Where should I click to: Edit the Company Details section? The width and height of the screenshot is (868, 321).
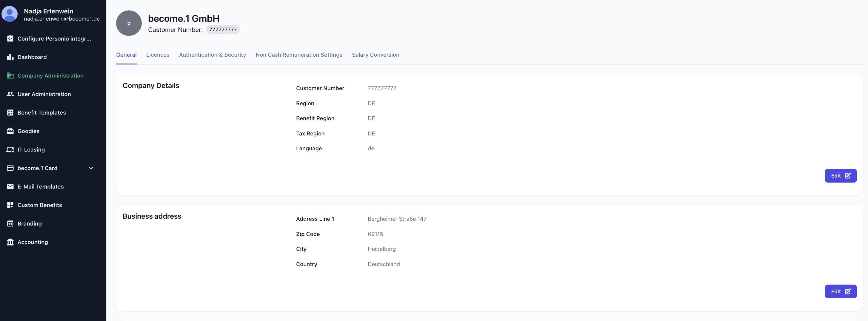(x=840, y=176)
